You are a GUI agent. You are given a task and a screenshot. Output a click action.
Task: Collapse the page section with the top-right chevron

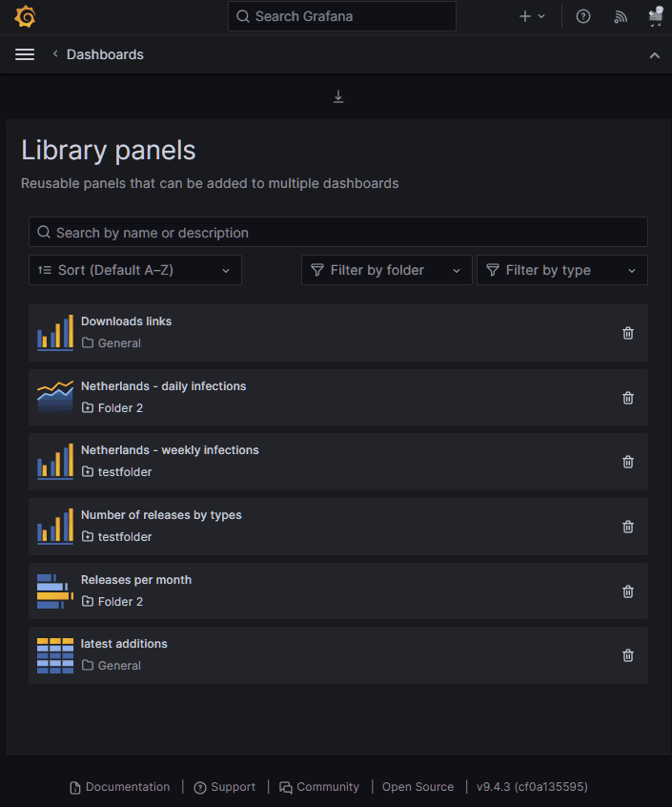pos(655,54)
